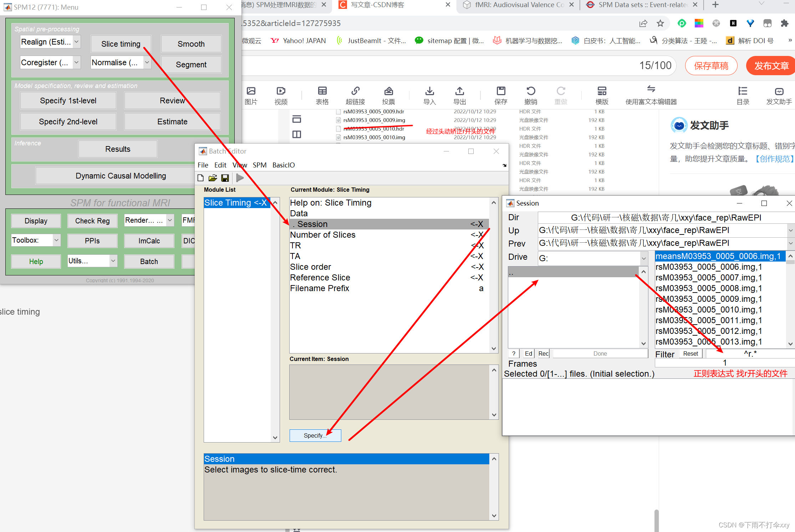Click the New Batch blank page icon

point(200,178)
